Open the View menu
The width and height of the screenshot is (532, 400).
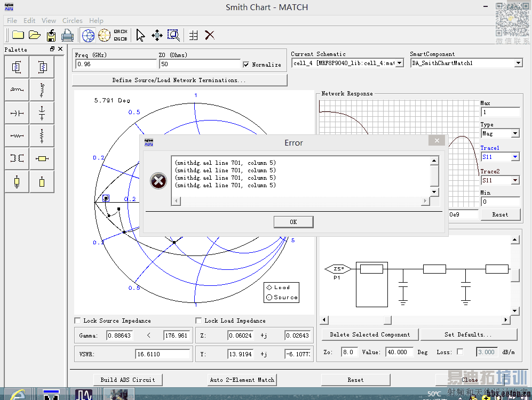coord(49,21)
